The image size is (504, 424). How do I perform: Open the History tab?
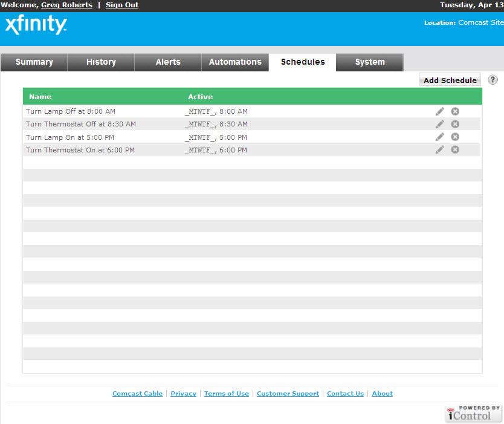coord(101,62)
